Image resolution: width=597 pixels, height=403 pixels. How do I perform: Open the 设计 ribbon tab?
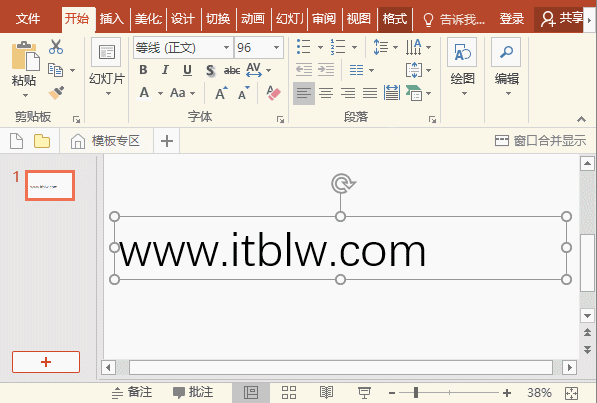pos(182,18)
